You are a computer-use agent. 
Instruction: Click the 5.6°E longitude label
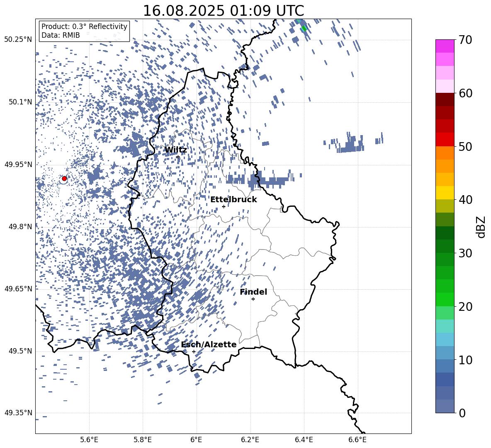[x=89, y=440]
